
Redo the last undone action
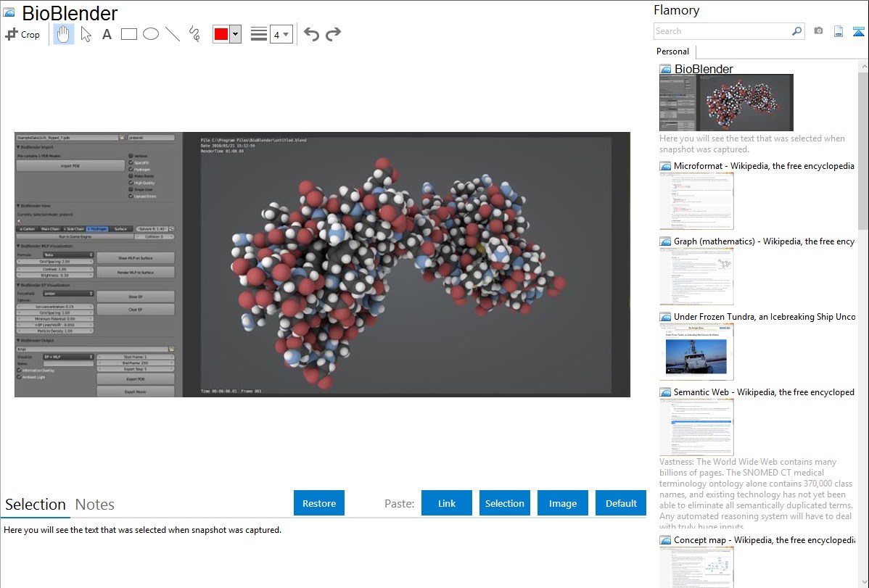click(333, 34)
